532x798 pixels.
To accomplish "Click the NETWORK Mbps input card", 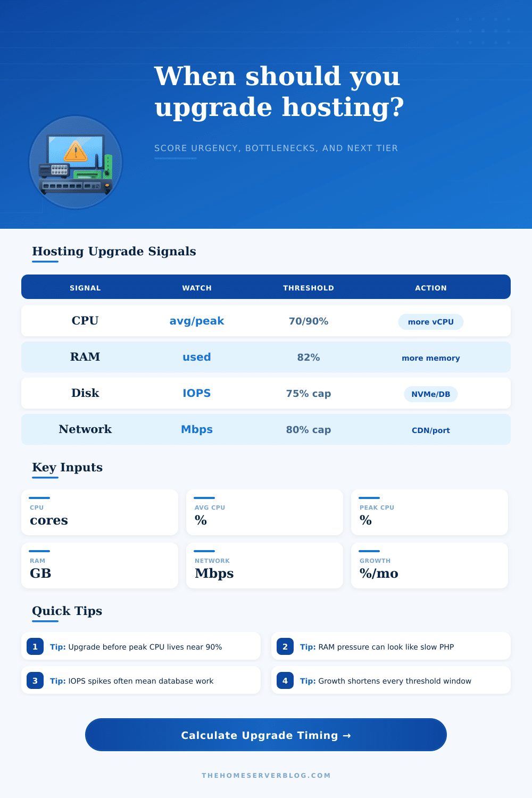I will pyautogui.click(x=264, y=566).
